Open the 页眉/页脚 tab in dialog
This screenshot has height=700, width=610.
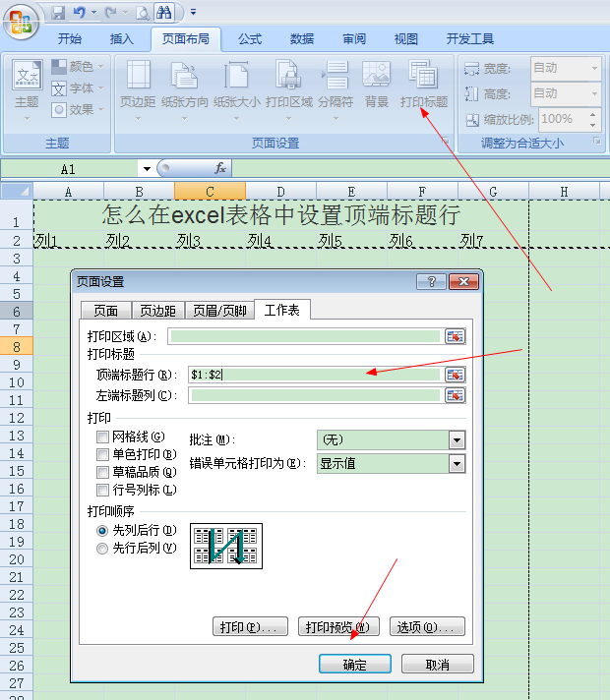click(x=219, y=311)
